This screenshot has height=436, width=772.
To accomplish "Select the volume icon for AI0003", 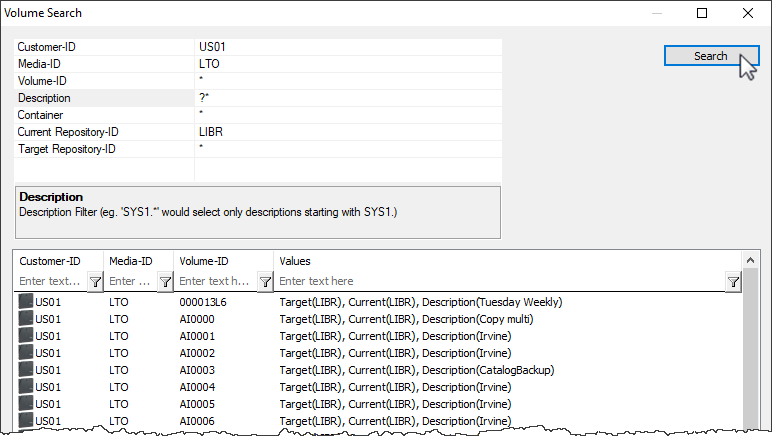I will [26, 370].
